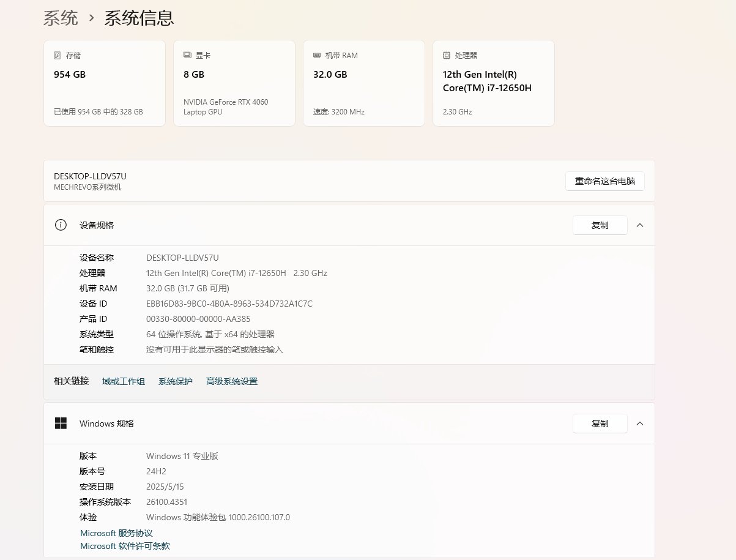
Task: Click the 重命名这台电脑 button
Action: (x=605, y=181)
